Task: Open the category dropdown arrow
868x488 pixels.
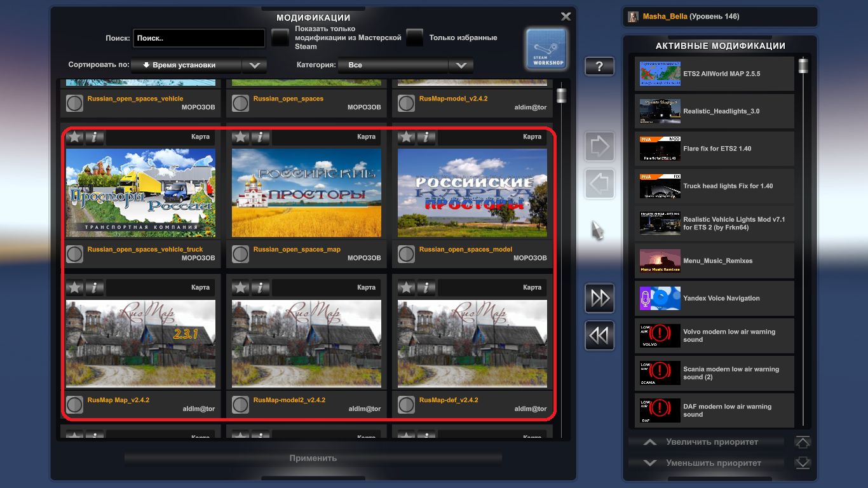Action: pos(461,65)
